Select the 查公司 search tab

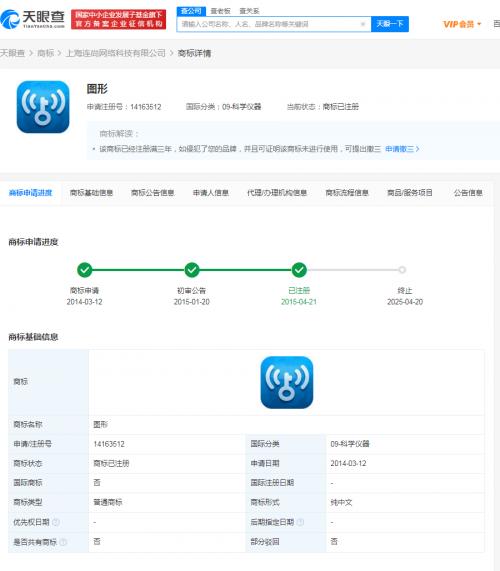(191, 11)
